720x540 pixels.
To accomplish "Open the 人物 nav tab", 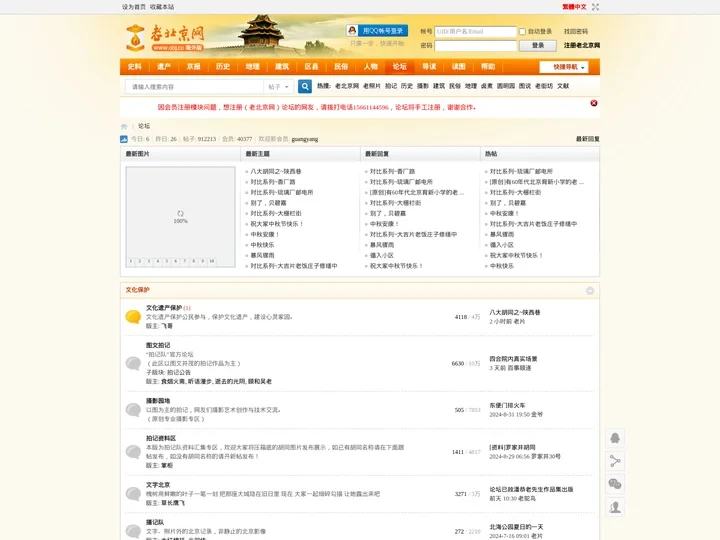I will coord(371,67).
